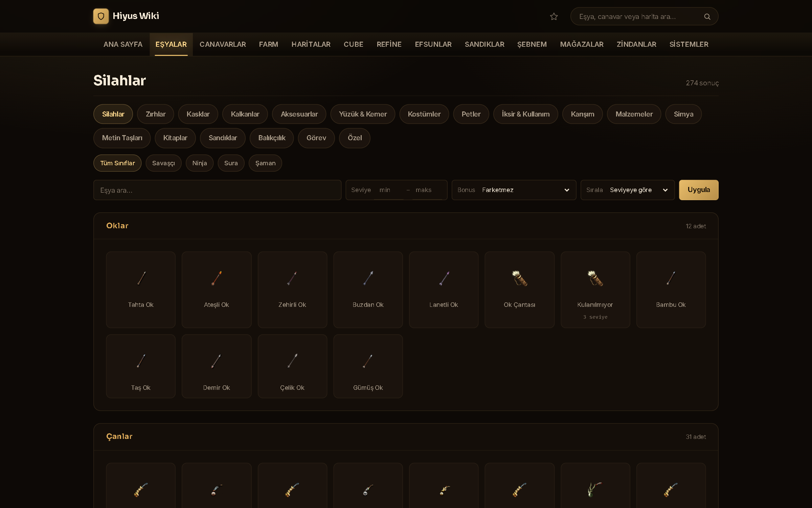Click the Hiyus Wiki title link
The height and width of the screenshot is (508, 812).
pos(136,16)
